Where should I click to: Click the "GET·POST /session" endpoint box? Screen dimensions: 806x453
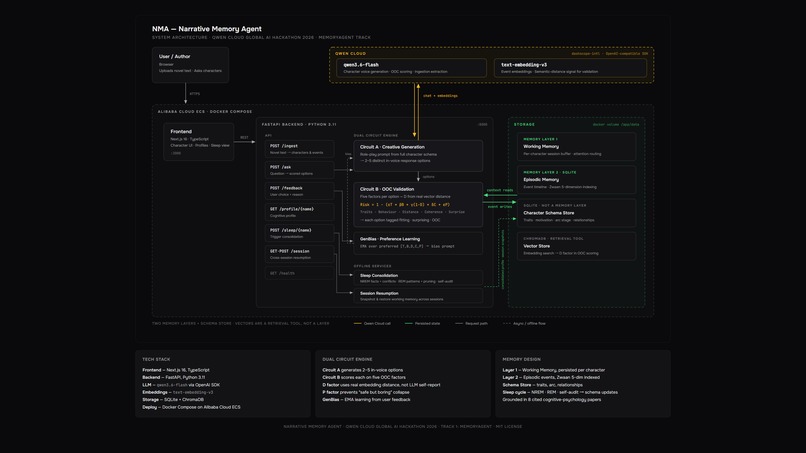point(299,255)
